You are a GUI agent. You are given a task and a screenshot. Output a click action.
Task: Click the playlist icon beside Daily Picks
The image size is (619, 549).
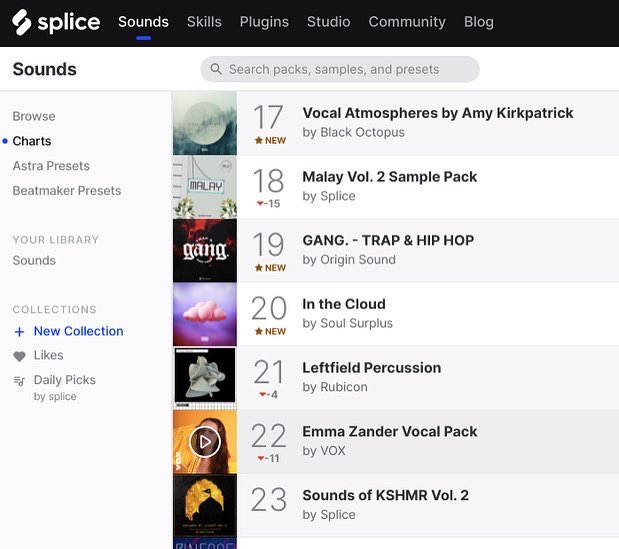tap(19, 380)
